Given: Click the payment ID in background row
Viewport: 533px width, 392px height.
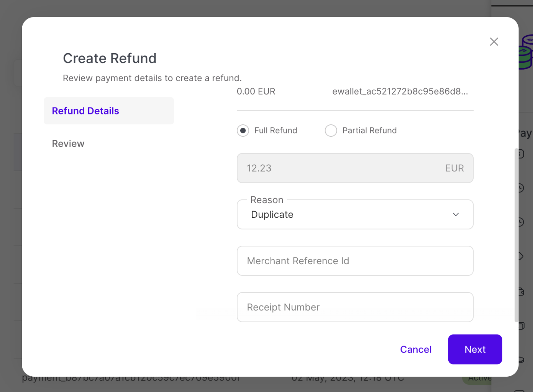Looking at the screenshot, I should 130,379.
